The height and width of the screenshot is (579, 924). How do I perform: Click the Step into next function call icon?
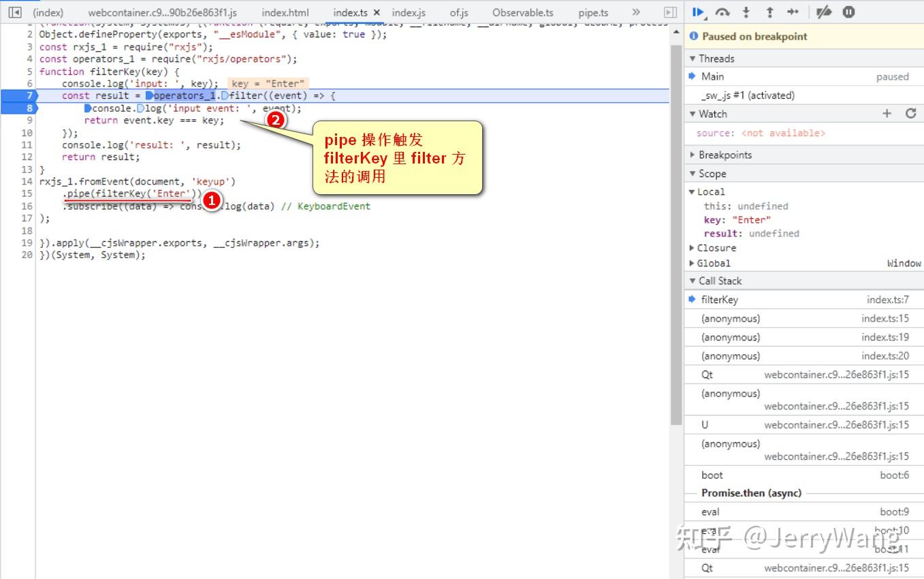tap(746, 12)
